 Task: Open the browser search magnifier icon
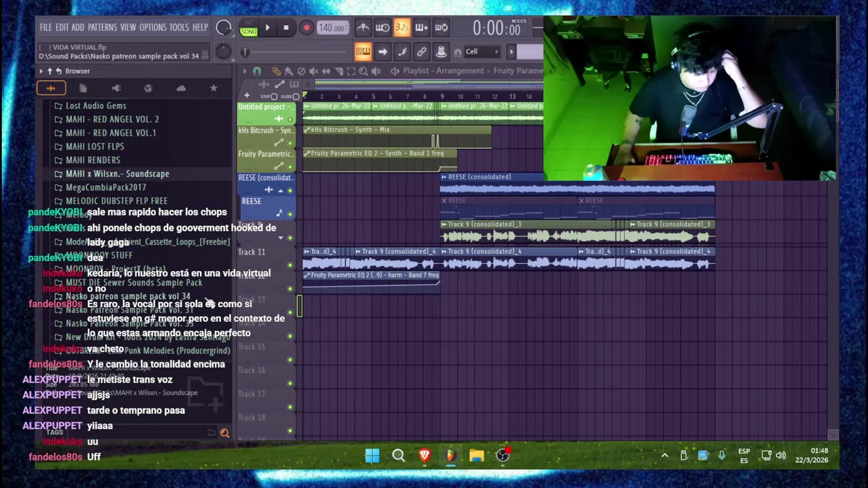pyautogui.click(x=224, y=433)
